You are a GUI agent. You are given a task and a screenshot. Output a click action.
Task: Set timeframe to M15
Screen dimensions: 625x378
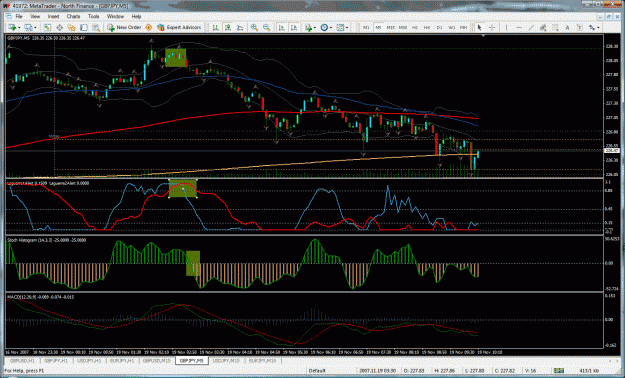[391, 28]
